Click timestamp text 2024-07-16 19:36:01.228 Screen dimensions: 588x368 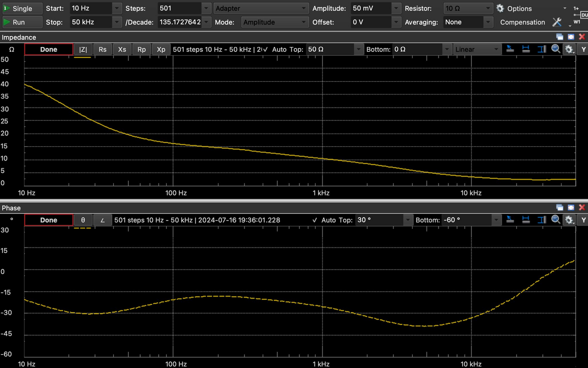239,220
